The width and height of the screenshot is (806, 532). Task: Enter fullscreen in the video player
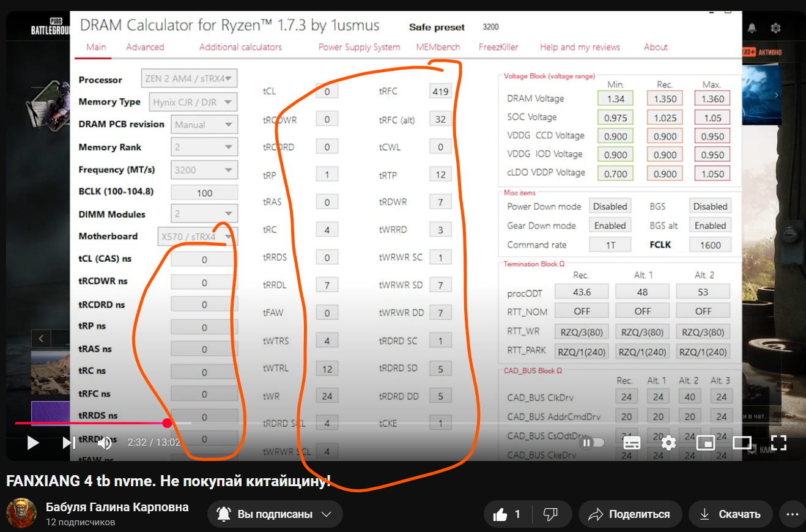click(x=778, y=442)
